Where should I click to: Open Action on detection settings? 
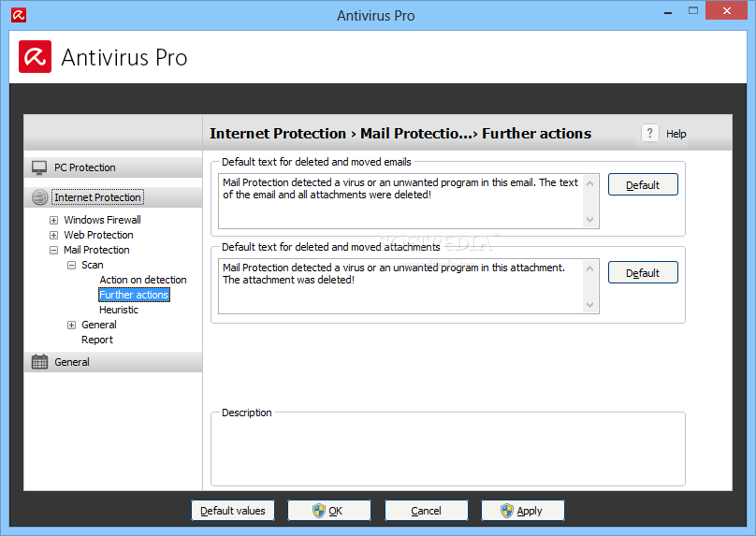143,280
